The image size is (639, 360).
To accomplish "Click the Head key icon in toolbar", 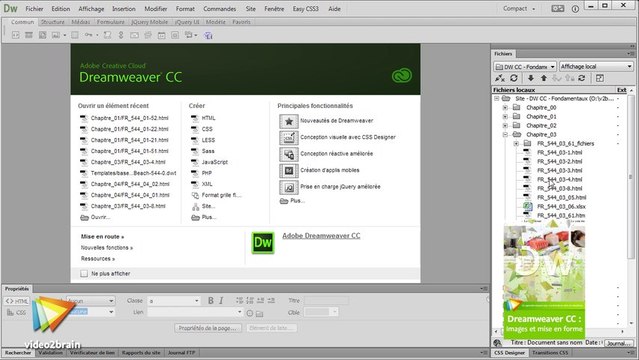I will pyautogui.click(x=88, y=35).
